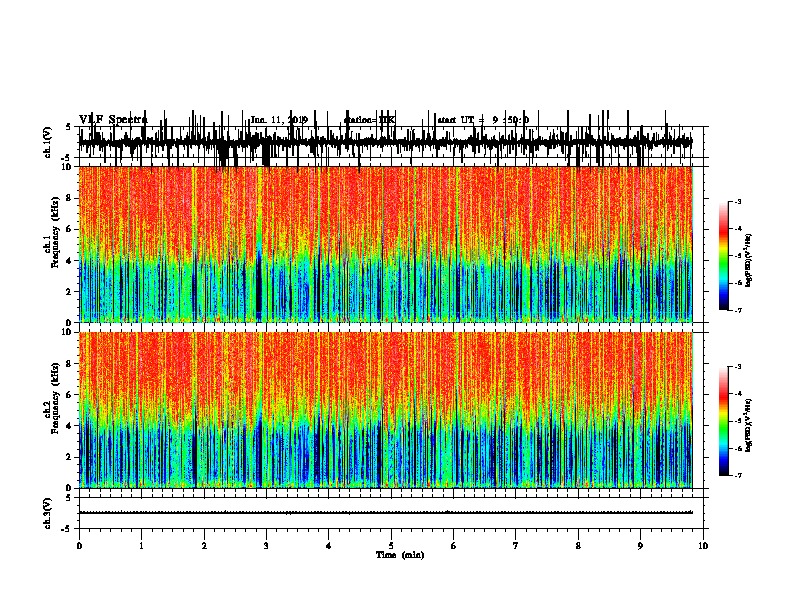Viewport: 792px width, 612px height.
Task: Click the ch.2 spectrogram panel
Action: pyautogui.click(x=391, y=410)
